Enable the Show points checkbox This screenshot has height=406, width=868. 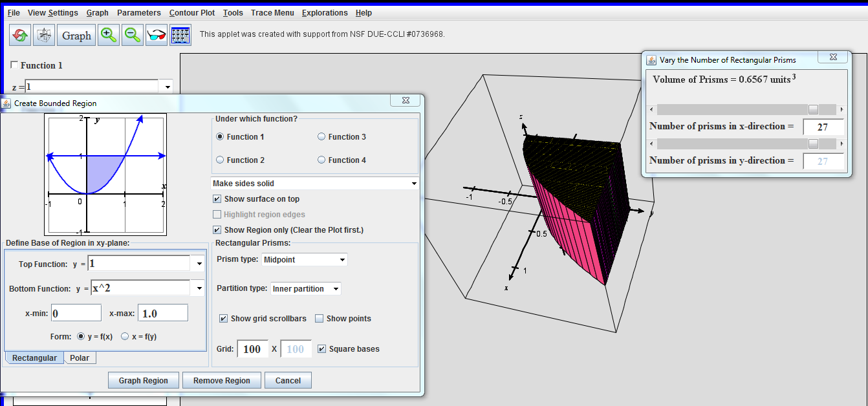[x=319, y=318]
